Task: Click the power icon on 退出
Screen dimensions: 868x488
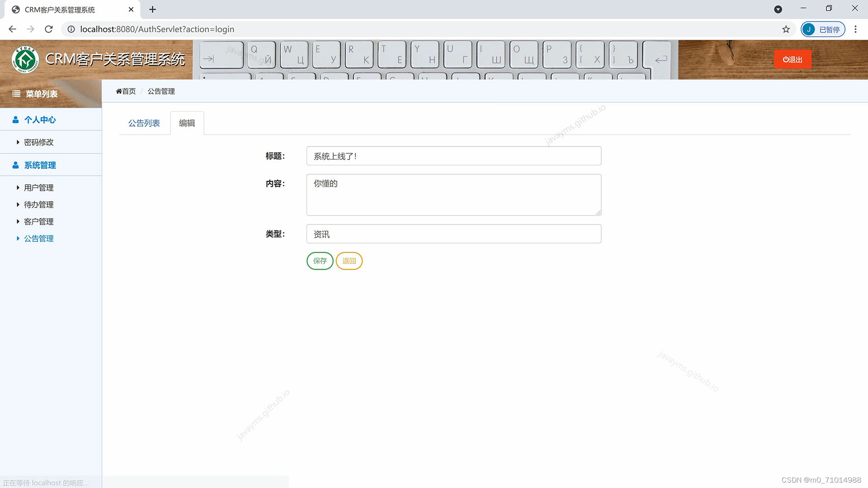Action: [786, 59]
